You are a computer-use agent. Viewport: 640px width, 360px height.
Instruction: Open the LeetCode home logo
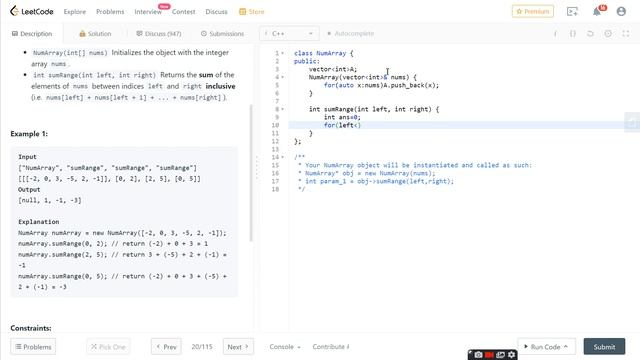pyautogui.click(x=32, y=11)
